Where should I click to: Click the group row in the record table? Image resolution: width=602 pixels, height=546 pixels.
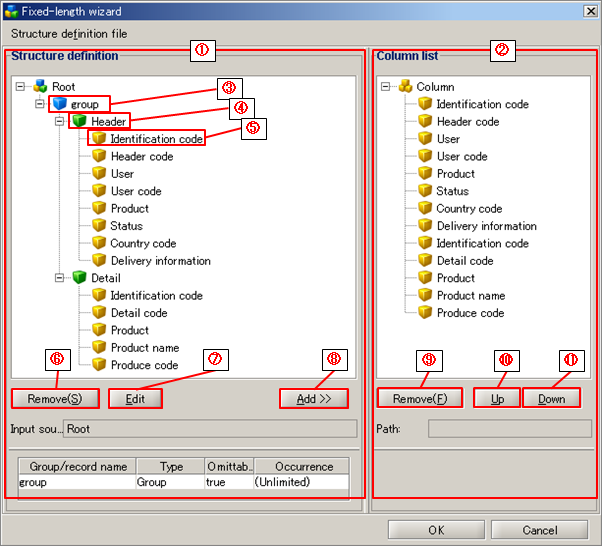(76, 482)
